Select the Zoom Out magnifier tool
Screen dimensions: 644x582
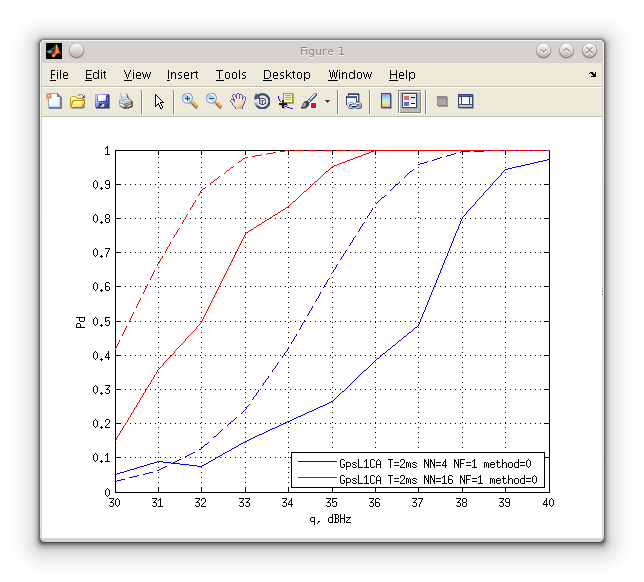tap(214, 101)
